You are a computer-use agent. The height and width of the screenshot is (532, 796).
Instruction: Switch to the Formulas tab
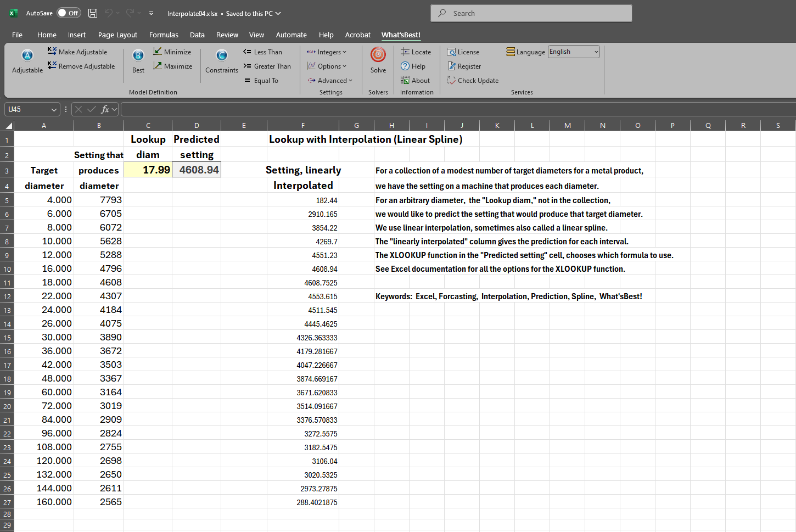[x=164, y=35]
